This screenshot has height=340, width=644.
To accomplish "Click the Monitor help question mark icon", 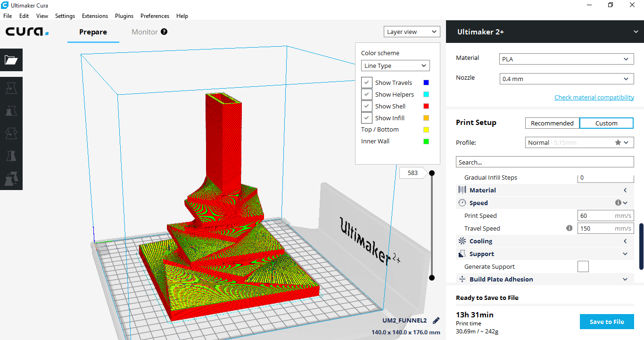I will [164, 32].
